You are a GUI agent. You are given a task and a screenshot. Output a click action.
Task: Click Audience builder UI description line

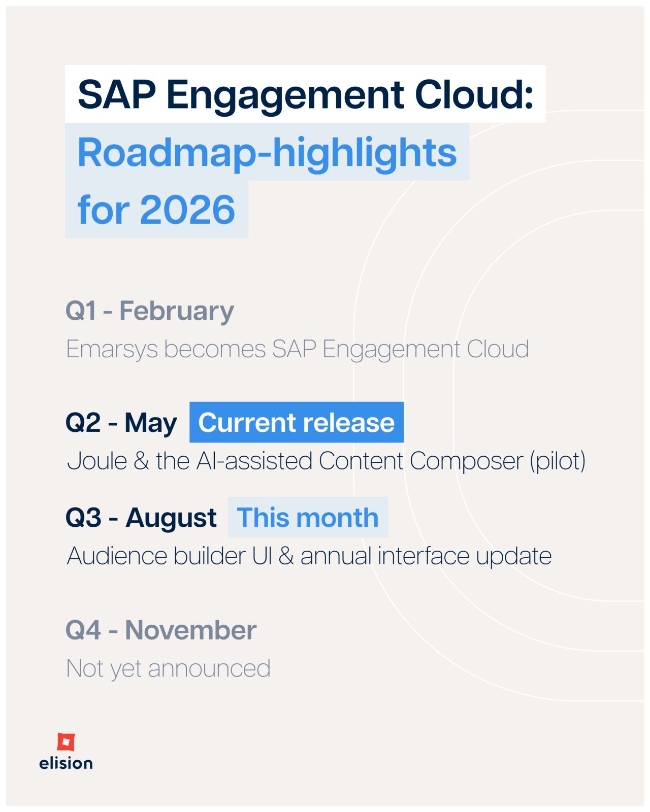tap(309, 556)
